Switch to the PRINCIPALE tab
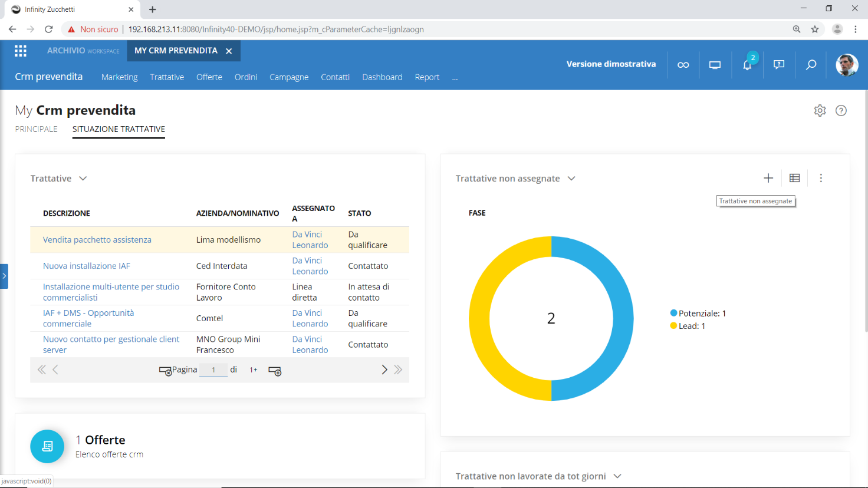This screenshot has height=488, width=868. tap(37, 129)
